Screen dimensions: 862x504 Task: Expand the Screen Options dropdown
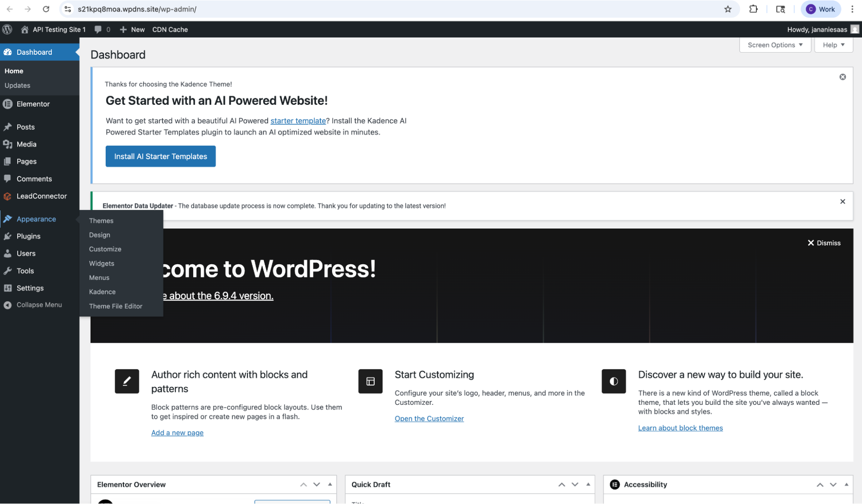point(775,45)
